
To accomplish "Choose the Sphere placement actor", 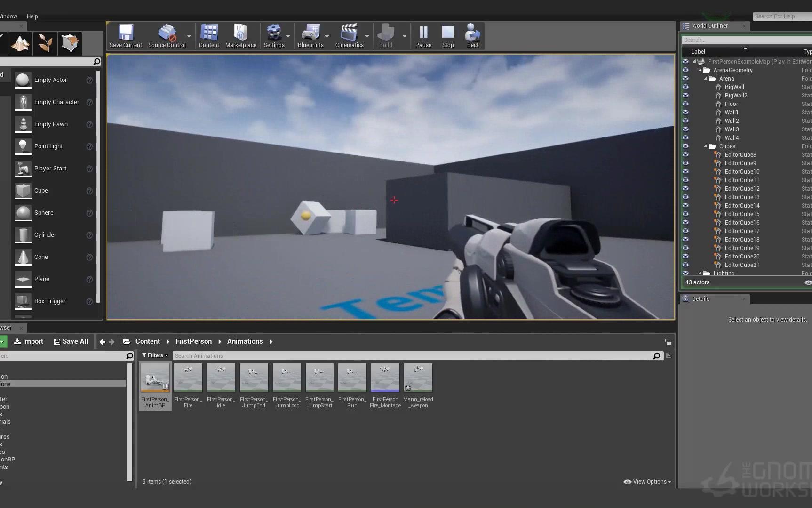I will (x=43, y=212).
